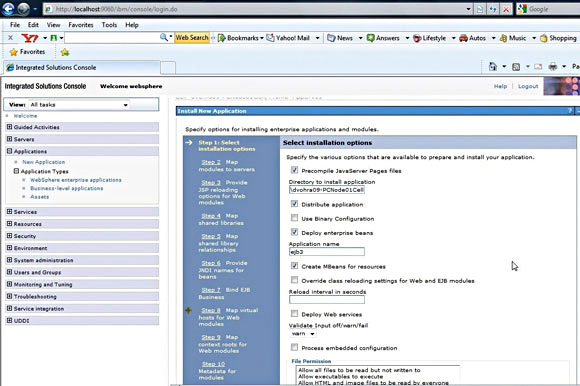Image resolution: width=580 pixels, height=386 pixels.
Task: Click the Home icon in command bar
Action: click(493, 67)
